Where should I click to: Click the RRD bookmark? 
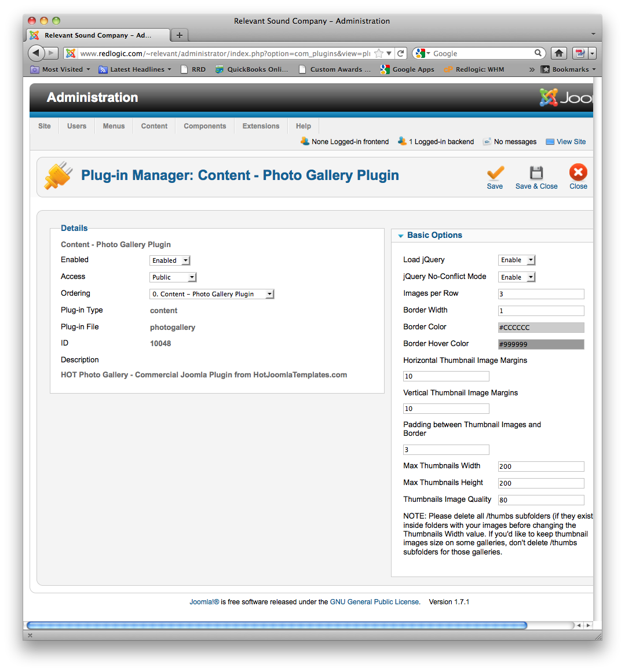point(193,69)
